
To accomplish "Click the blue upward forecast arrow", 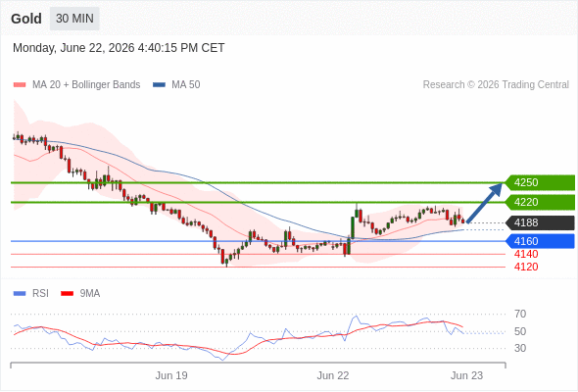I will tap(484, 203).
